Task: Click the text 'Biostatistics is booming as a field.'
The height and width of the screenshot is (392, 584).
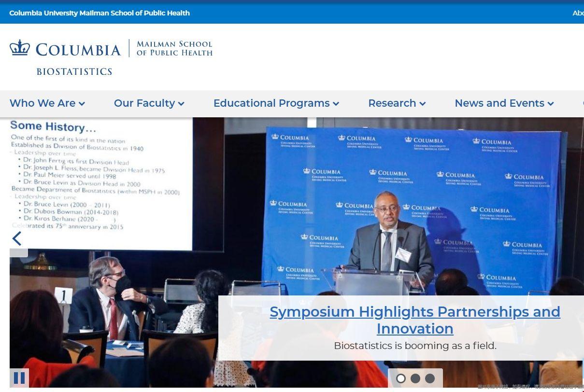Action: point(415,346)
